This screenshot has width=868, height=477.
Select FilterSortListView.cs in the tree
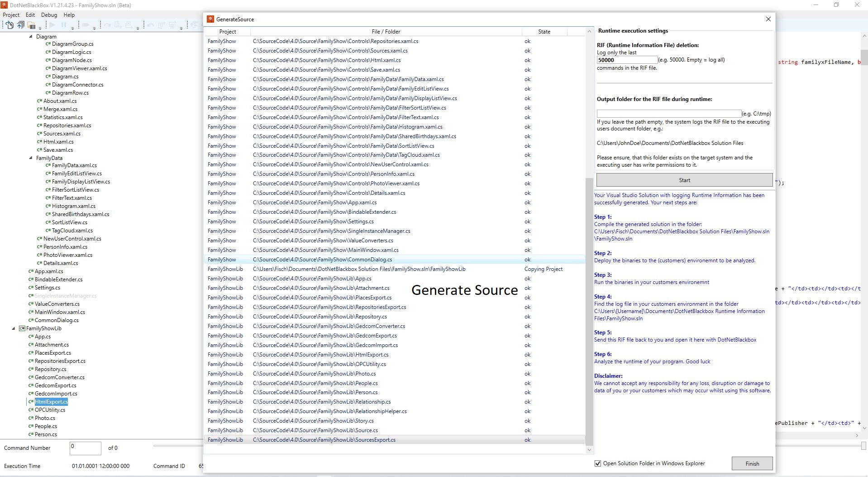[76, 190]
